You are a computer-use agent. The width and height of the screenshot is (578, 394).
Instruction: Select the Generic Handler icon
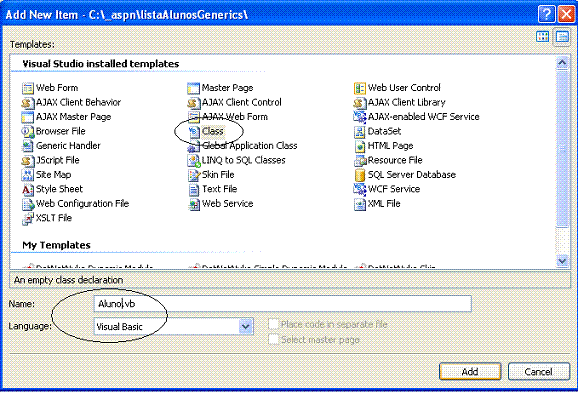(x=28, y=146)
